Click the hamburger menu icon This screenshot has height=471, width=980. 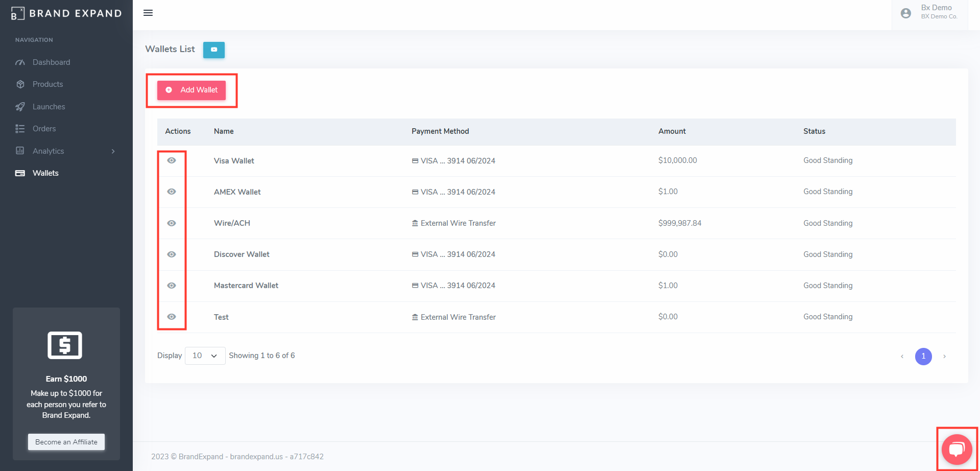tap(148, 13)
